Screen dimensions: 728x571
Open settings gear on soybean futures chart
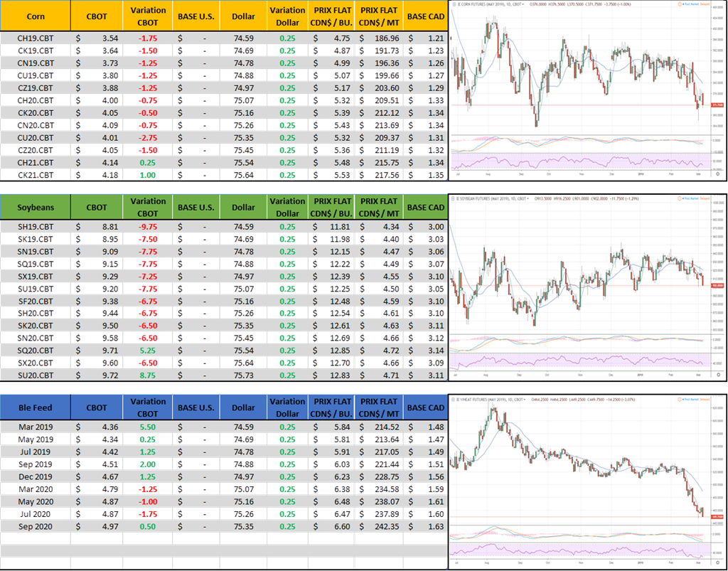pos(718,374)
